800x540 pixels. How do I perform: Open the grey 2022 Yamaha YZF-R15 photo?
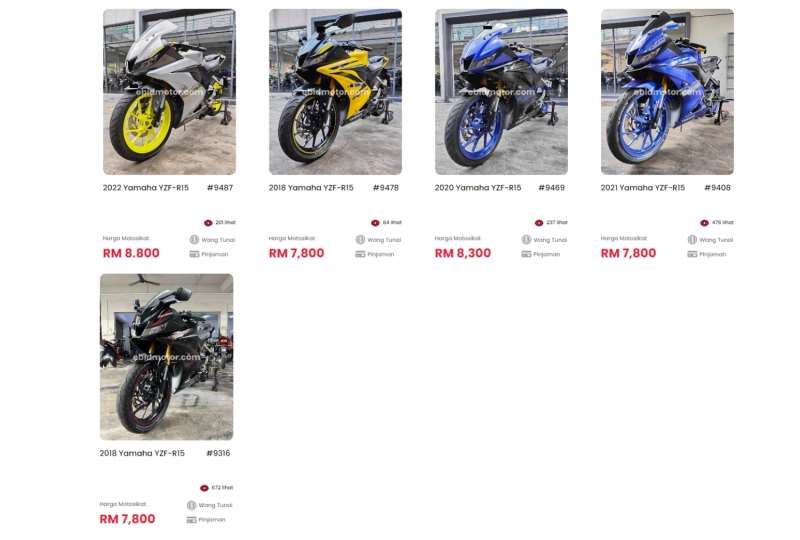[169, 92]
